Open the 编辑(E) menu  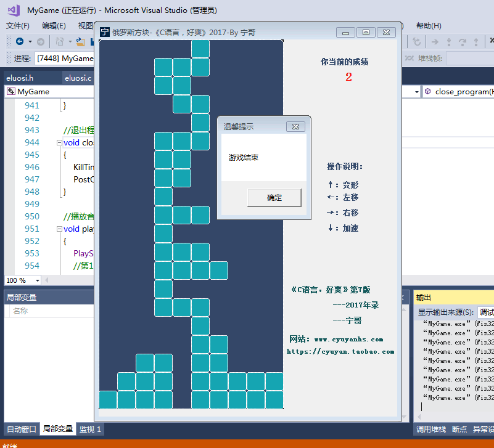click(54, 26)
